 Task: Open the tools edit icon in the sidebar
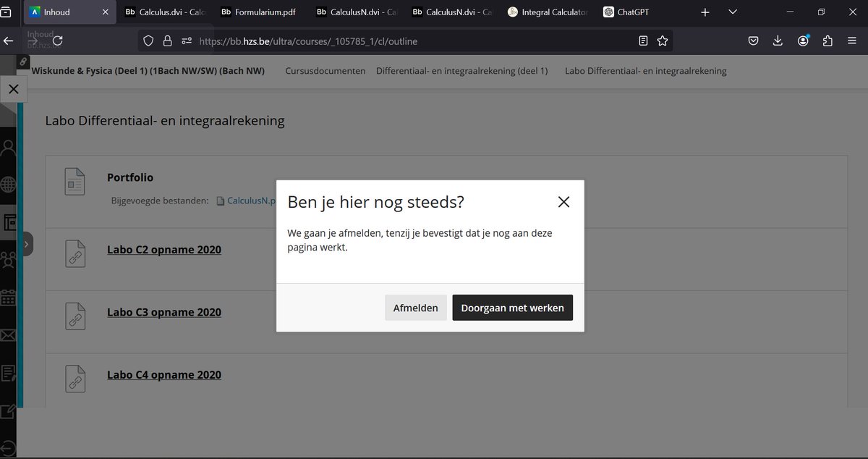coord(8,411)
